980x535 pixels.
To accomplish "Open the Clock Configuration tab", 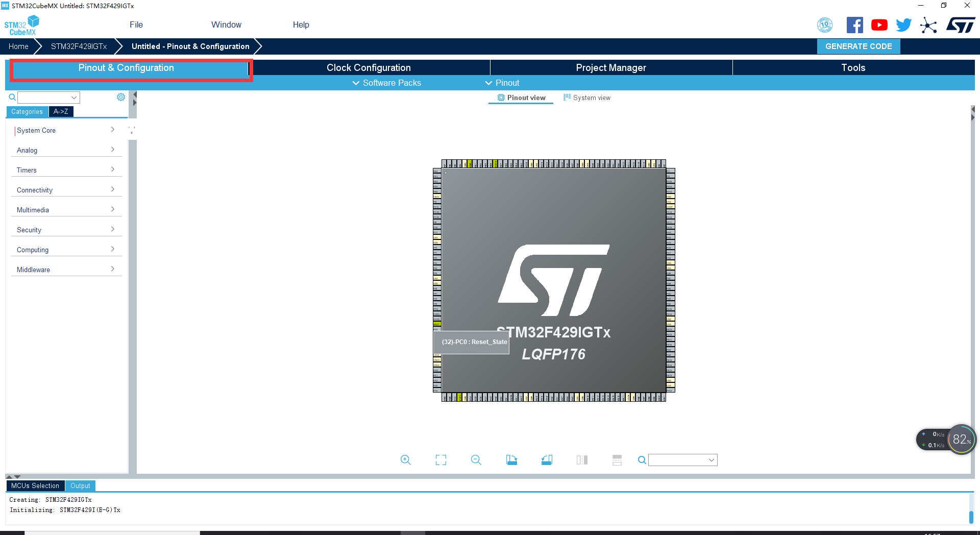I will click(369, 67).
